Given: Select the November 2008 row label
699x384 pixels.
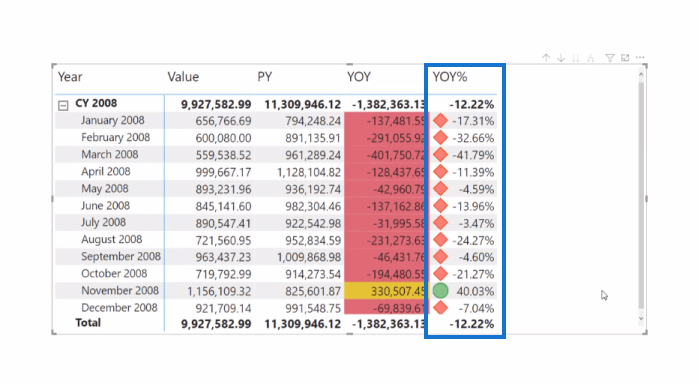Looking at the screenshot, I should tap(120, 290).
